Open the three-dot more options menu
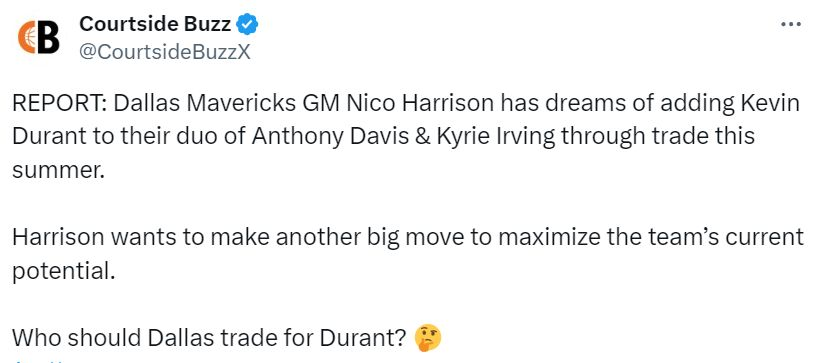The height and width of the screenshot is (363, 824). [791, 25]
